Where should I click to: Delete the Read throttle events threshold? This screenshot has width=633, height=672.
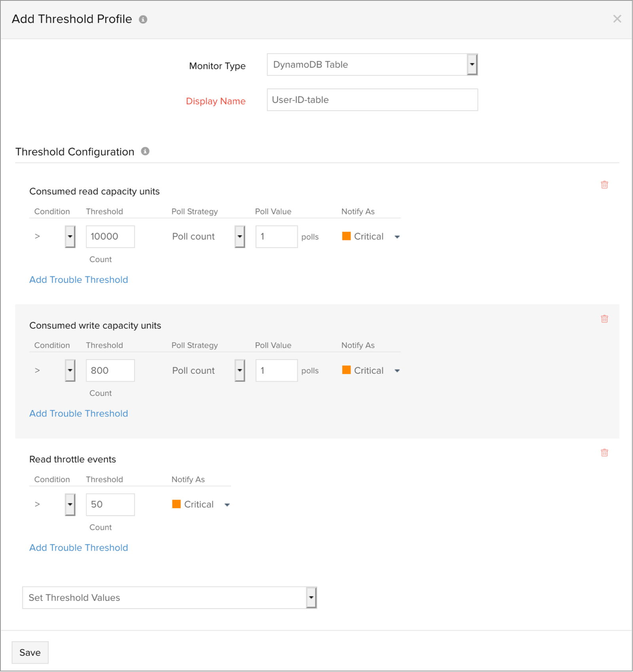point(604,452)
